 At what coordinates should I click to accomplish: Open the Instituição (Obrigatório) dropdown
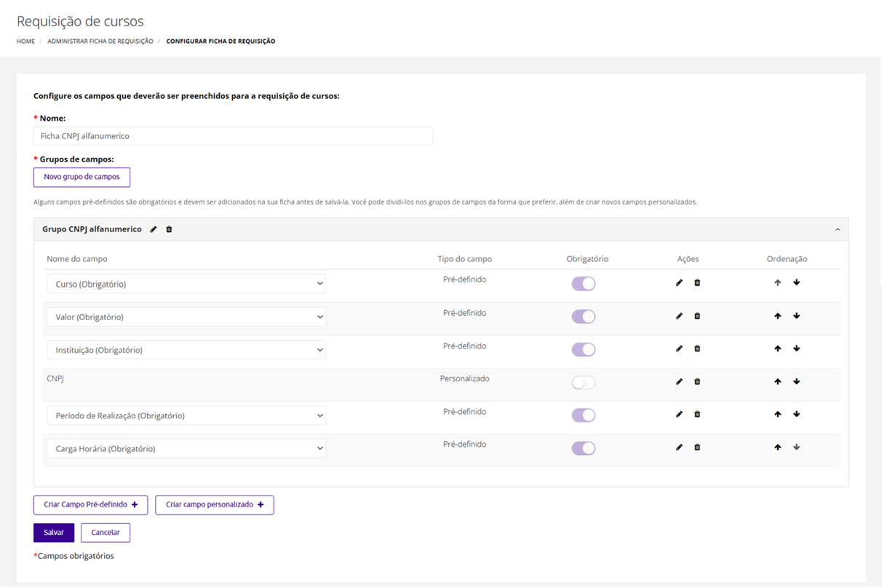pos(186,350)
